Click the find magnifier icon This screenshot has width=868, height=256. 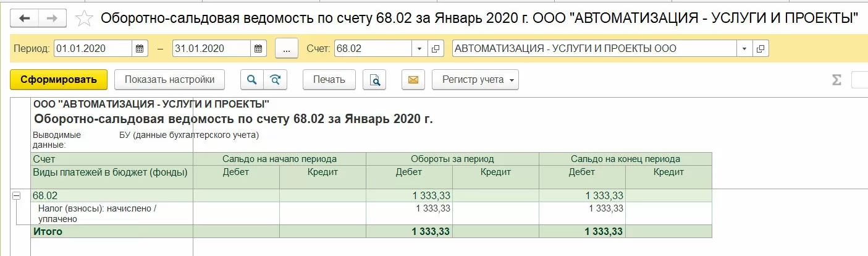click(251, 79)
